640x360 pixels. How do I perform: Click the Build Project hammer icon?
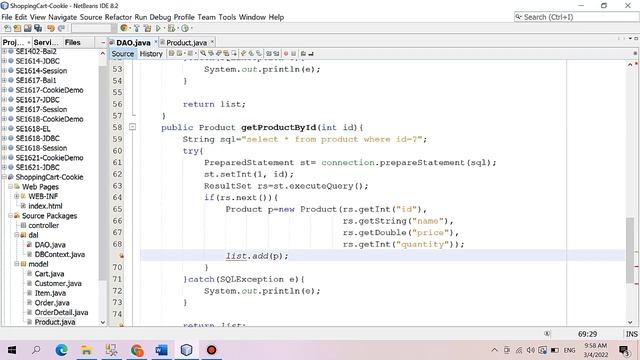137,28
